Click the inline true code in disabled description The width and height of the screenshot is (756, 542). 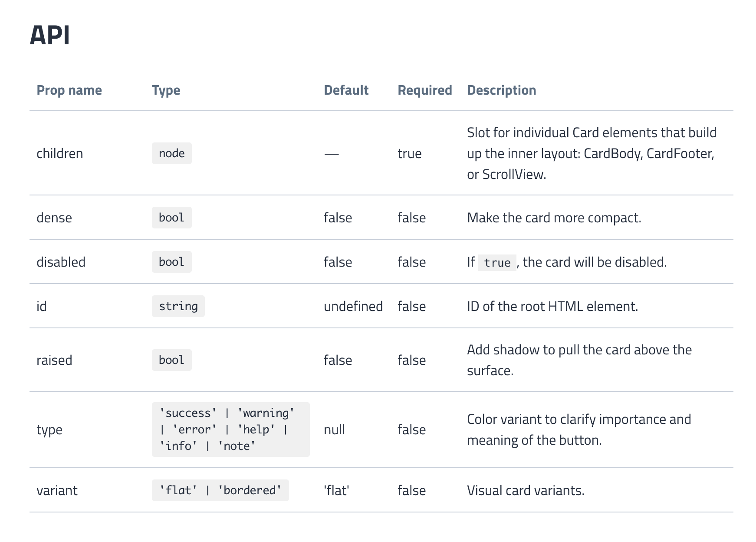497,263
